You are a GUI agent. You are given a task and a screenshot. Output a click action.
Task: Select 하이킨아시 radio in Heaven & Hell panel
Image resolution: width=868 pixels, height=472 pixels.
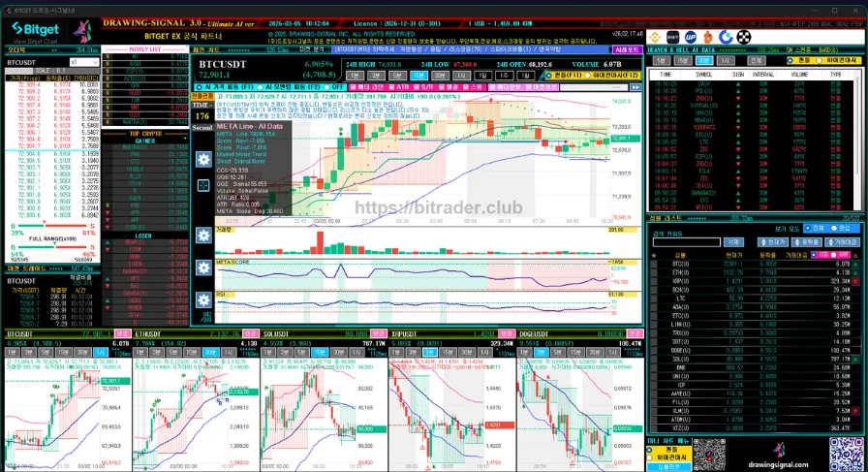[x=819, y=60]
